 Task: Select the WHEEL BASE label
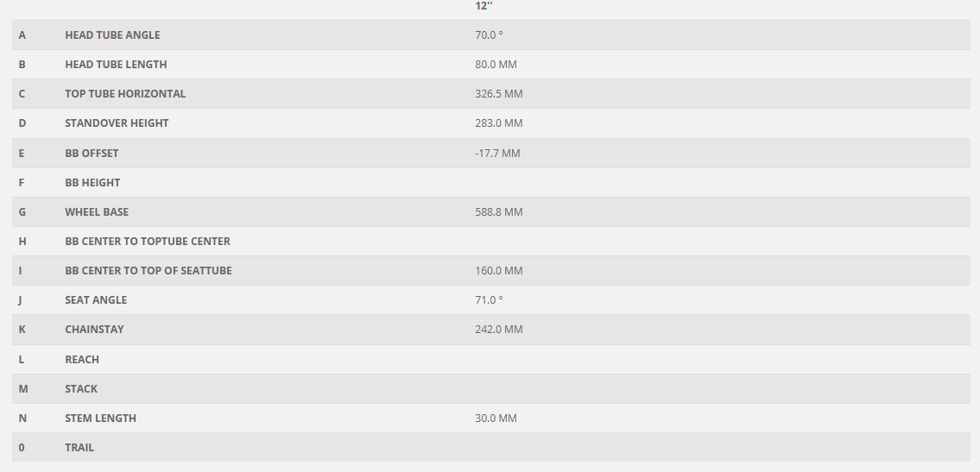click(x=97, y=212)
